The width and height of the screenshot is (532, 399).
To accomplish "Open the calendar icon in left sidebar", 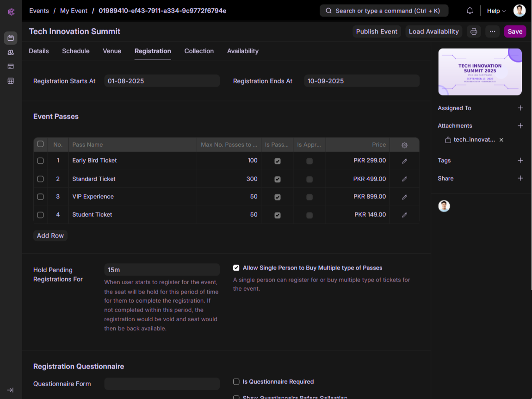I will (x=11, y=38).
